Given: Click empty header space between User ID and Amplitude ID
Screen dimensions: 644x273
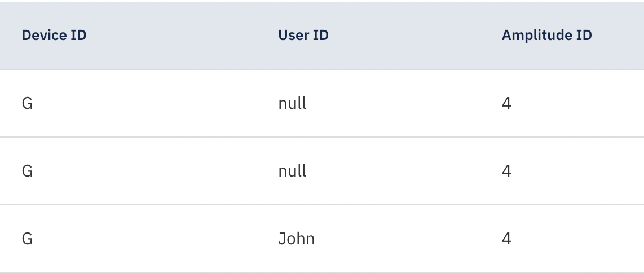Looking at the screenshot, I should 415,36.
